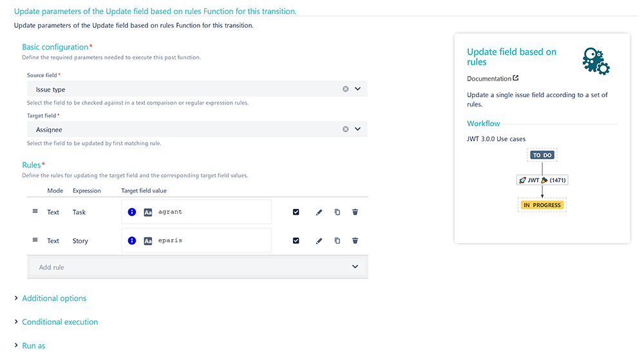Viewport: 644px width, 359px height.
Task: Open the Add rule dropdown
Action: [x=198, y=267]
